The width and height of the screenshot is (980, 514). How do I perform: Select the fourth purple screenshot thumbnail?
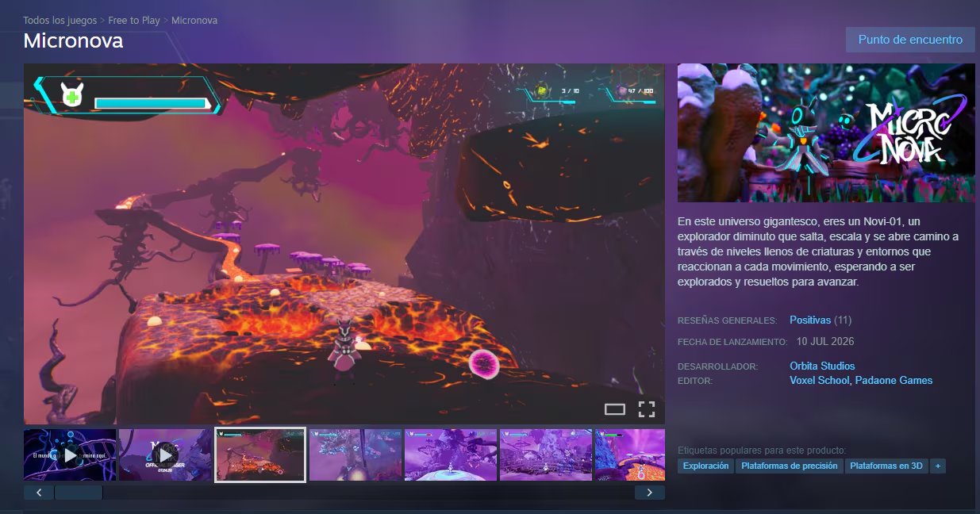355,455
